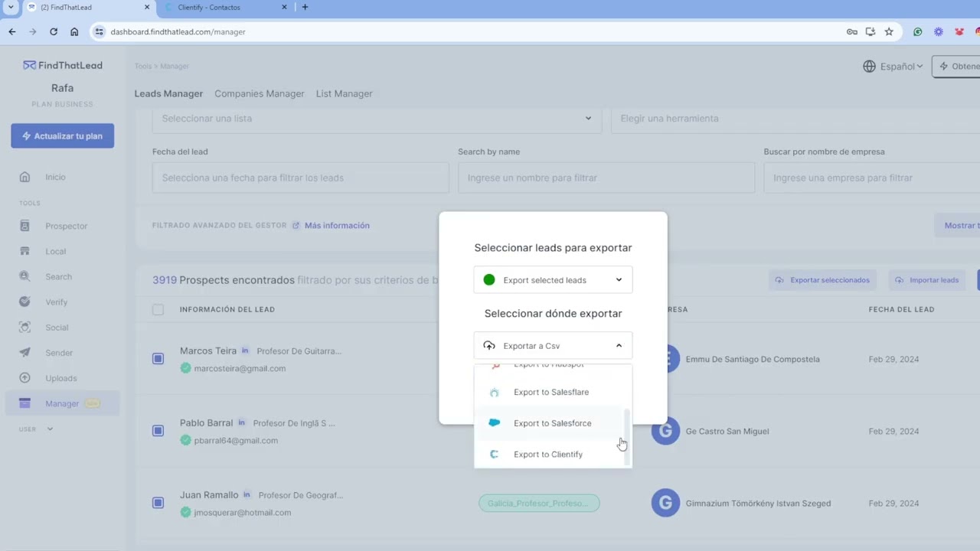The width and height of the screenshot is (980, 551).
Task: Click the FindThatLead logo
Action: tap(63, 65)
